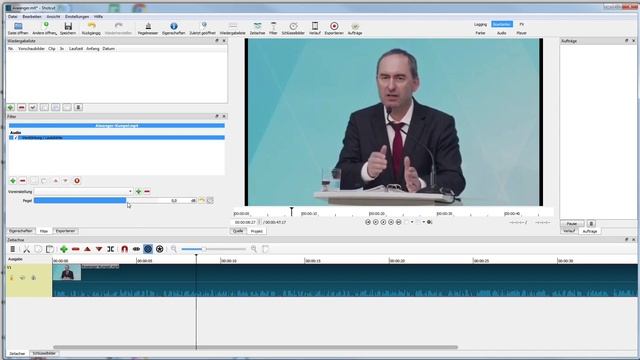Viewport: 640px width, 360px height.
Task: Add clip to playlist with green plus
Action: pos(11,107)
